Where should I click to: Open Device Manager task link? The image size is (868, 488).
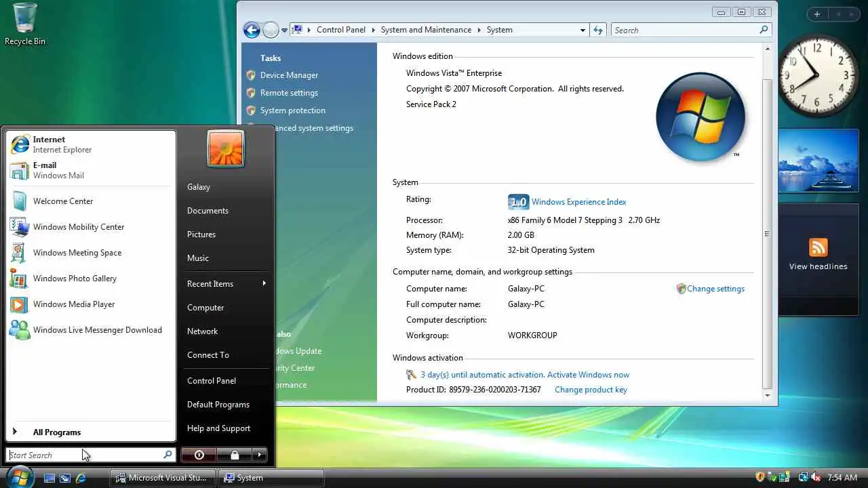point(289,75)
